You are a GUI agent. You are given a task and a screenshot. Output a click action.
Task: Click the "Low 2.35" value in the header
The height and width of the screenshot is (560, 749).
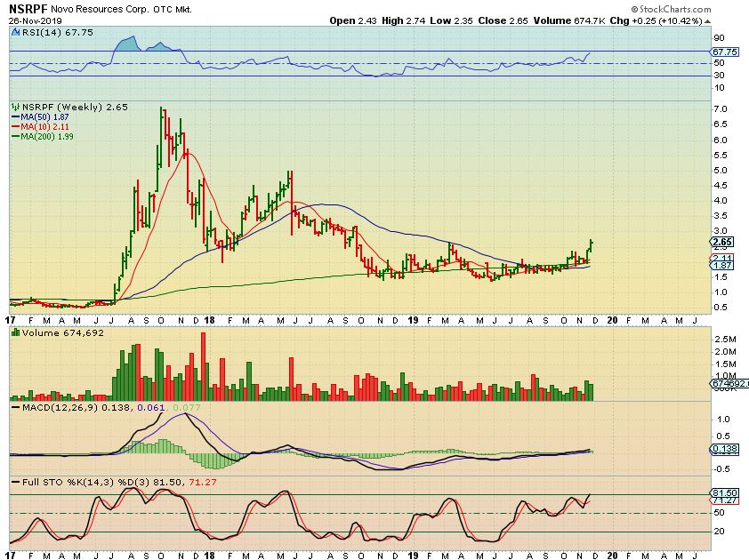coord(452,21)
